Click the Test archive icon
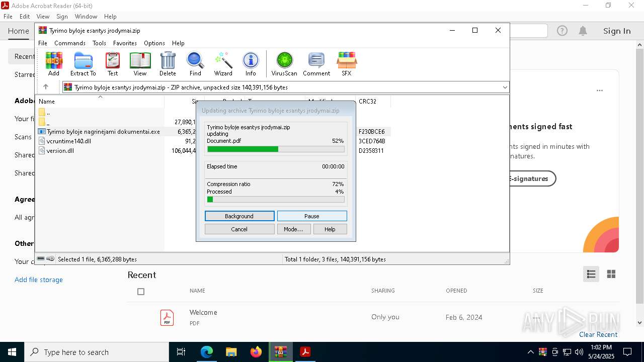The image size is (644, 362). click(x=113, y=64)
